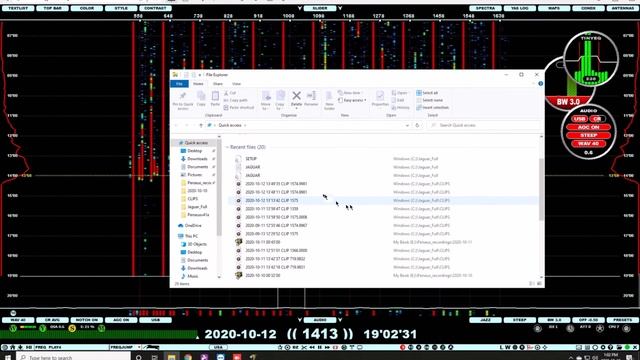
Task: Open the FREQJUMP dropdown in Jaguar
Action: pos(139,347)
